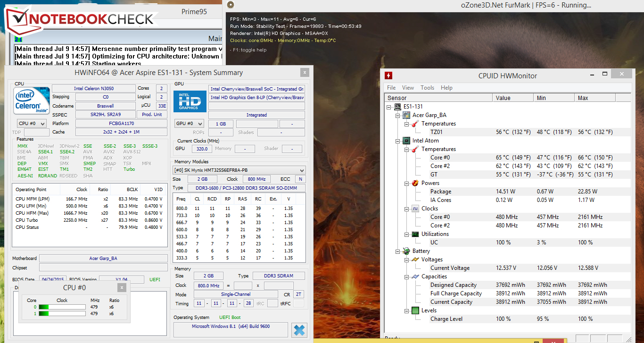This screenshot has height=343, width=644.
Task: Open the SK Hynix memory module dropdown
Action: click(239, 170)
